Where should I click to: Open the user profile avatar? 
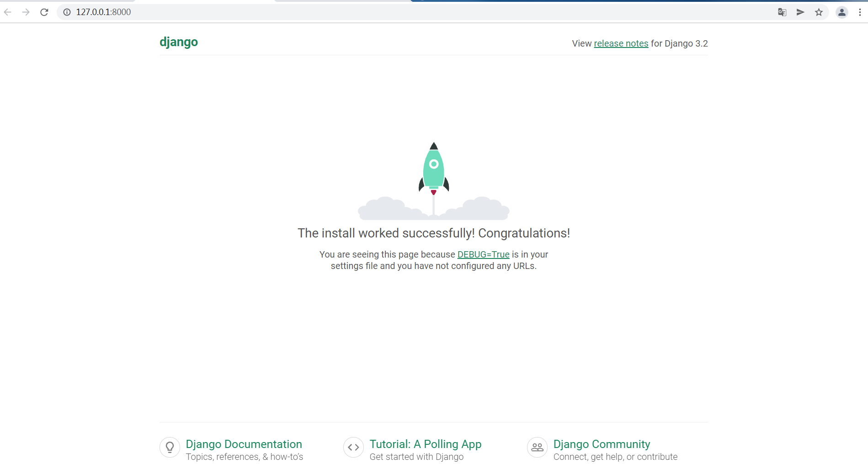[x=842, y=12]
